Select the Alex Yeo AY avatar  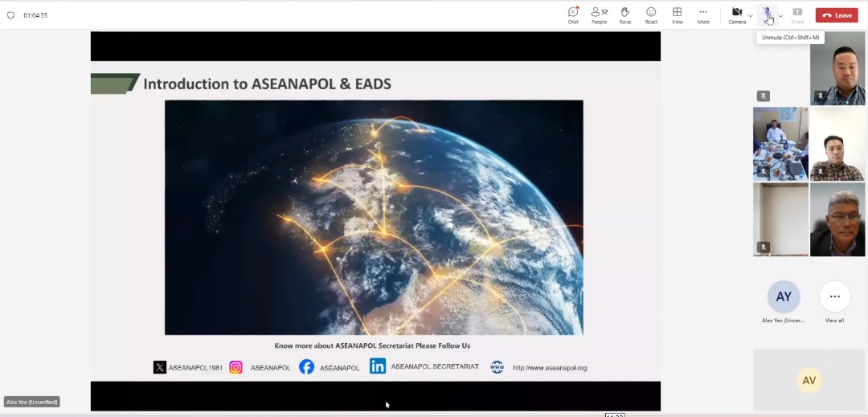(783, 296)
